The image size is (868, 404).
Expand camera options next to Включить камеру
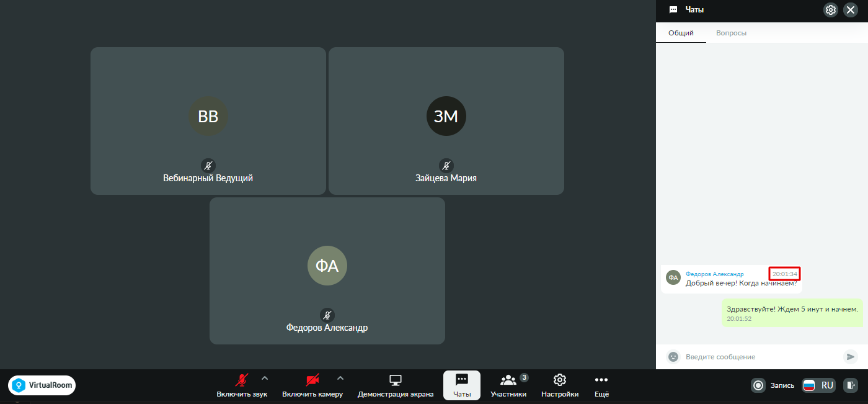coord(340,378)
